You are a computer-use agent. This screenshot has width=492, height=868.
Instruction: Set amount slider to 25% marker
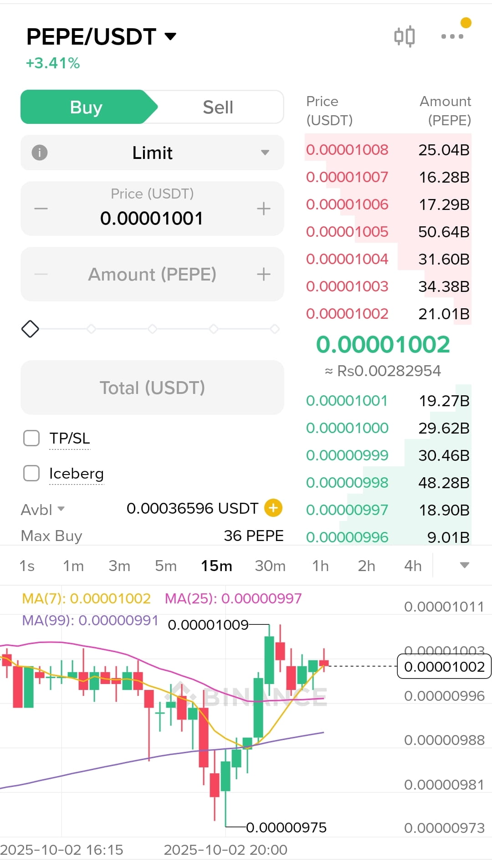pyautogui.click(x=91, y=329)
